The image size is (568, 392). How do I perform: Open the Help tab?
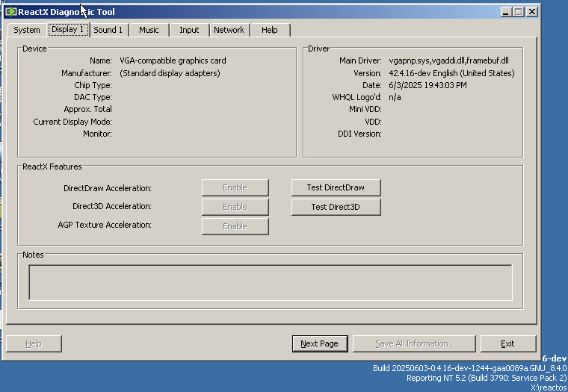coord(270,30)
